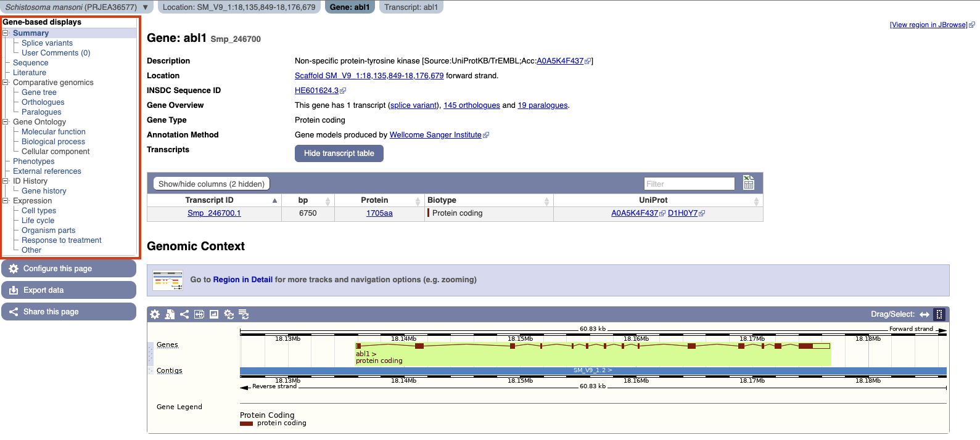Hide the transcript table
The height and width of the screenshot is (440, 980).
339,153
